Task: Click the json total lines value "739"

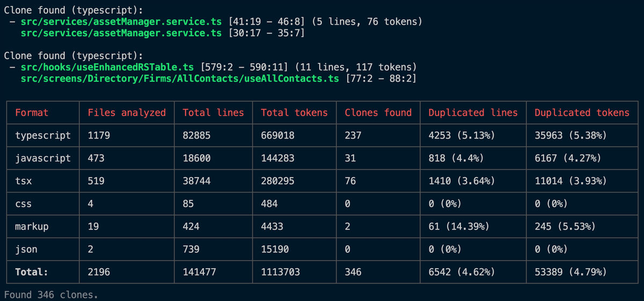Action: (191, 249)
